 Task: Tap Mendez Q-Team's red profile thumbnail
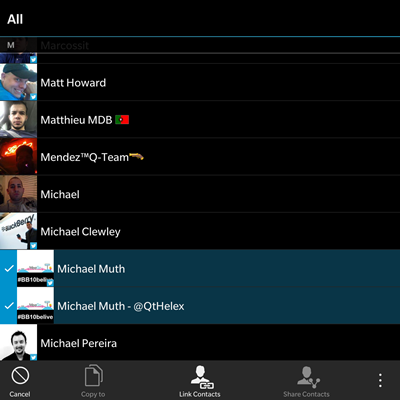coord(18,157)
